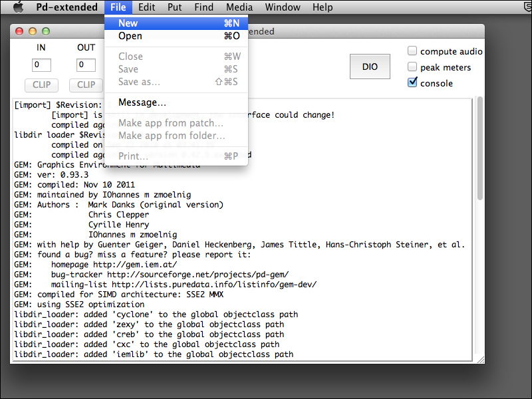The image size is (532, 399).
Task: Click the 'GEM: compiled: Nov 10 2011' line
Action: (74, 185)
